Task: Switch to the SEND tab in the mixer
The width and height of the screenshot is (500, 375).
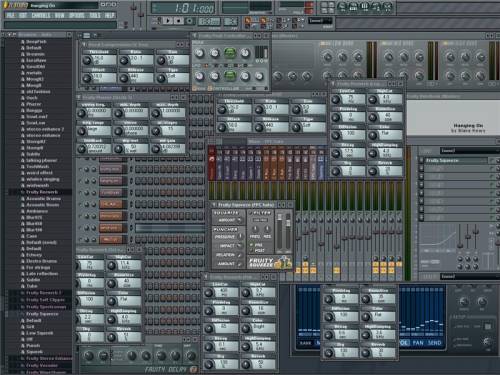Action: [x=434, y=343]
